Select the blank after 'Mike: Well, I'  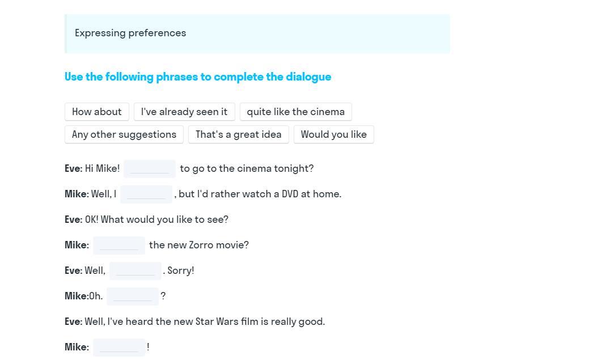(146, 194)
